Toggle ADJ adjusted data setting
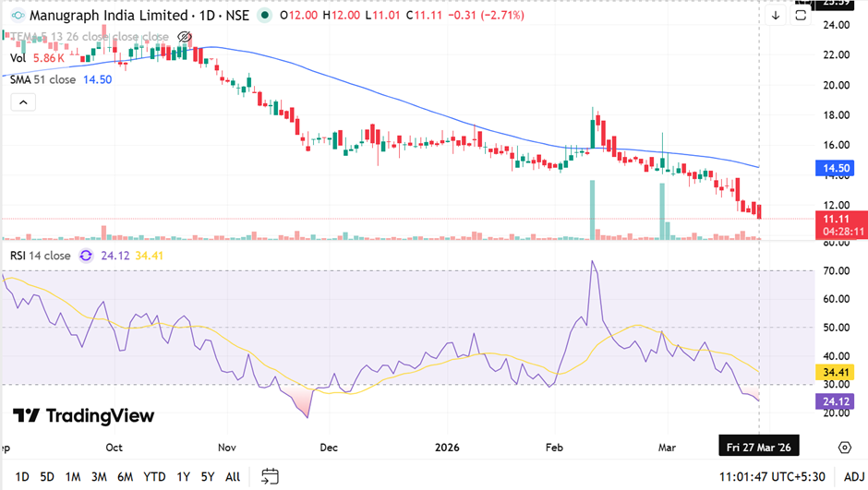This screenshot has width=868, height=490. [853, 476]
